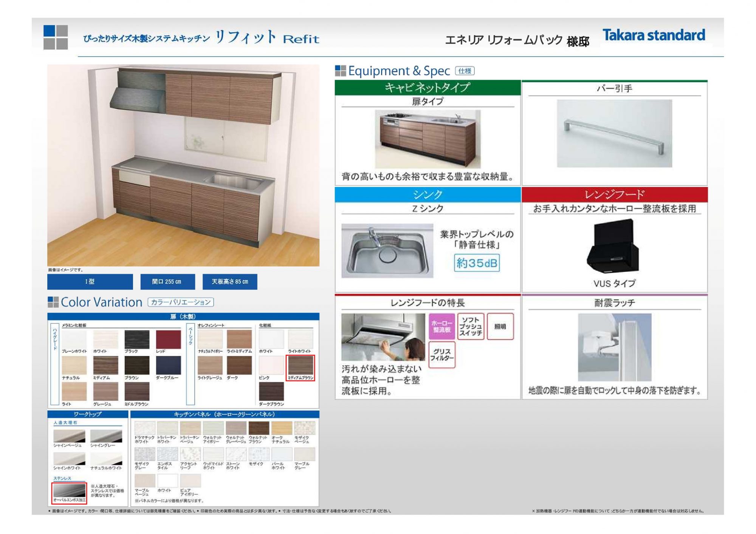Open the ワークトップ section header
756x534 pixels.
88,414
